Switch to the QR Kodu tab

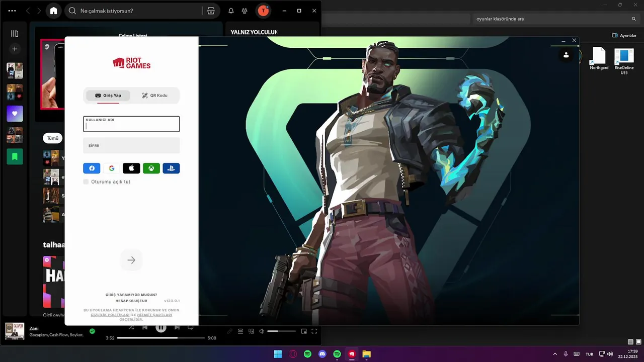coord(155,96)
